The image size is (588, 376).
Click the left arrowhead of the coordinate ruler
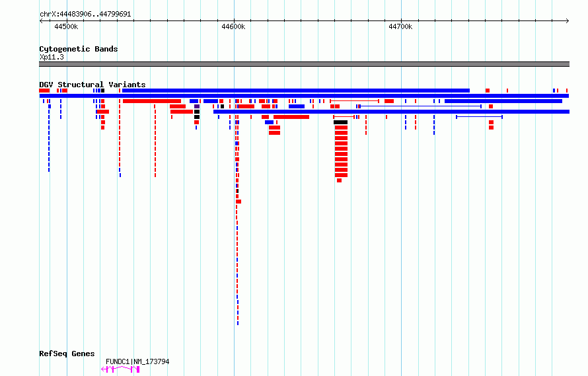point(41,21)
